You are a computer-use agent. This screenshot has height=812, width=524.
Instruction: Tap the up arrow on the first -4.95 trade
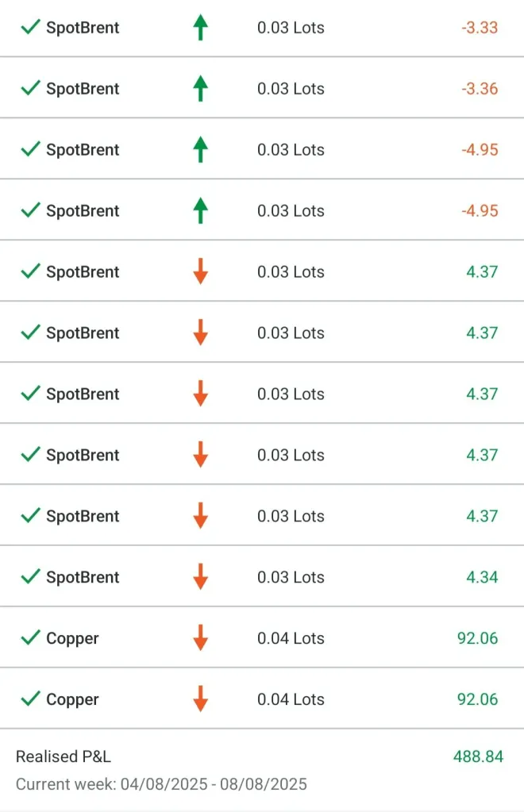coord(200,150)
